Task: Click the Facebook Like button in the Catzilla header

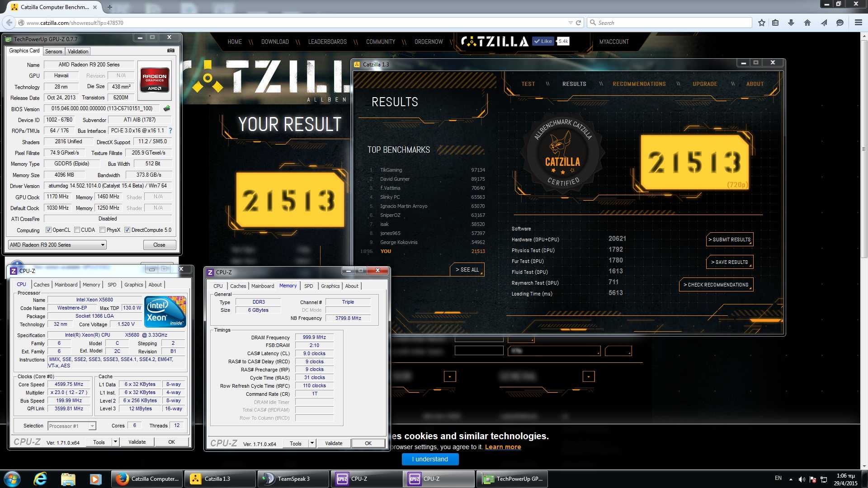Action: [x=543, y=41]
